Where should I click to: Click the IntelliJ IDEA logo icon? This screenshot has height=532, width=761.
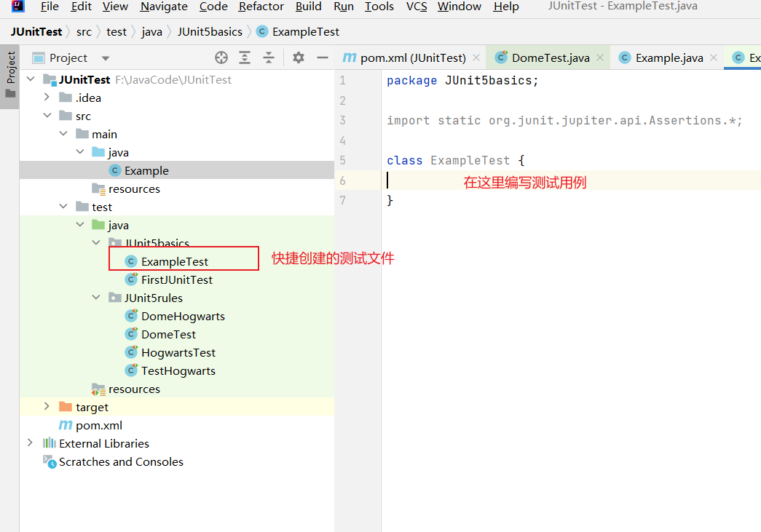(18, 7)
